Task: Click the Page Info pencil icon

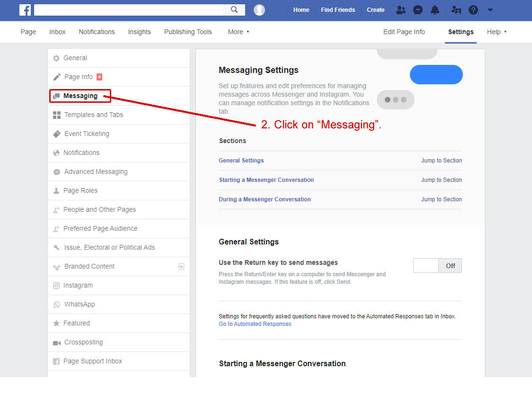Action: click(x=57, y=77)
